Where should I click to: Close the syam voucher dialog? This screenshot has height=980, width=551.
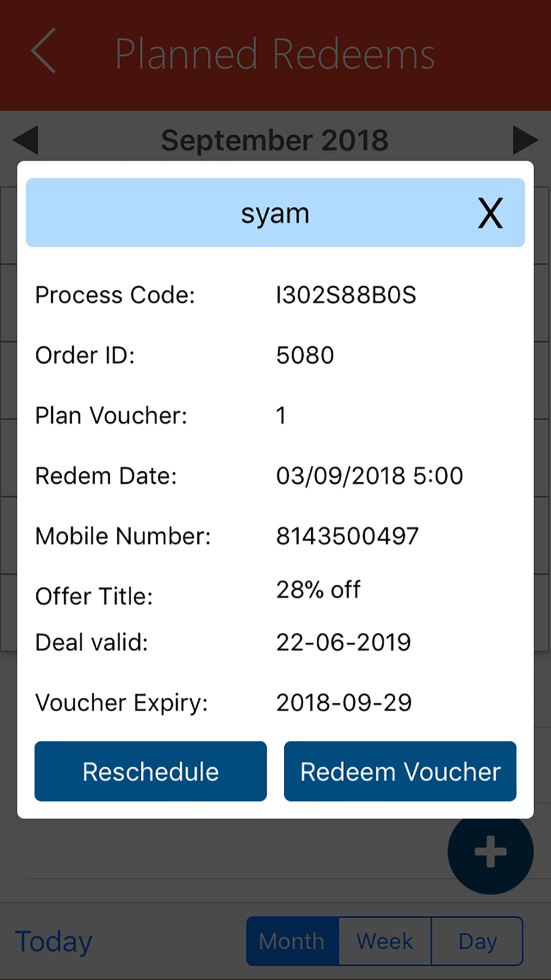tap(490, 213)
